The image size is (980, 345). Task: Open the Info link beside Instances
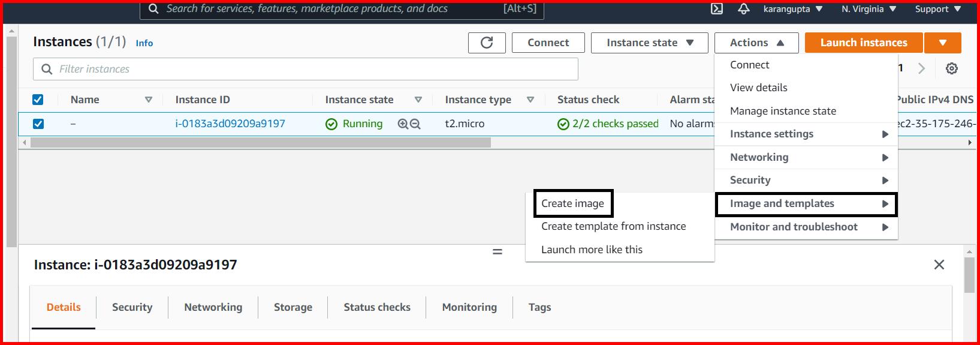point(144,43)
